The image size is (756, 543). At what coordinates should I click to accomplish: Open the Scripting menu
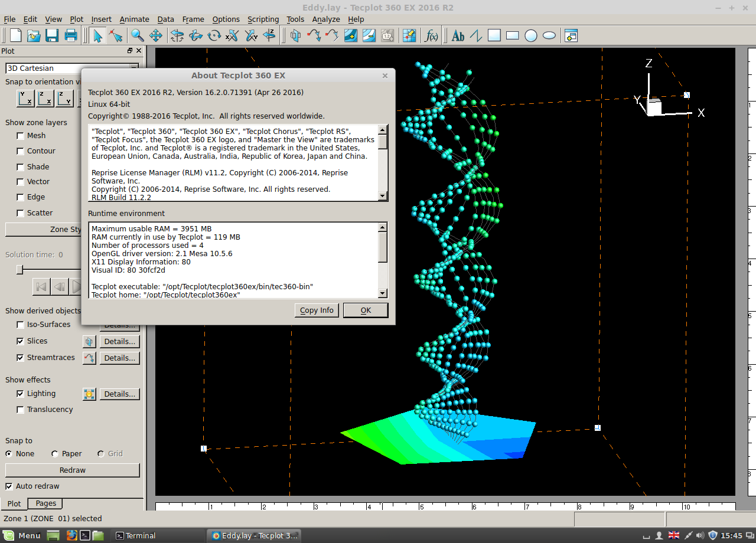263,19
